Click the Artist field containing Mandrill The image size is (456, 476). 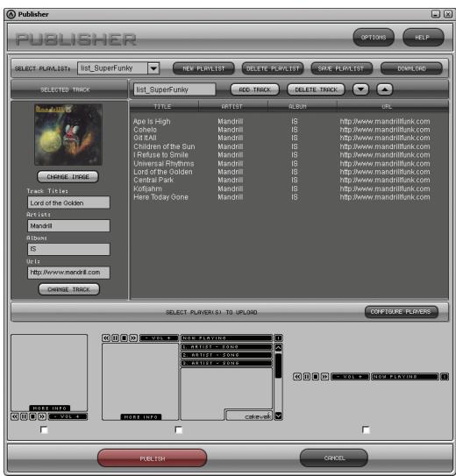tap(68, 226)
